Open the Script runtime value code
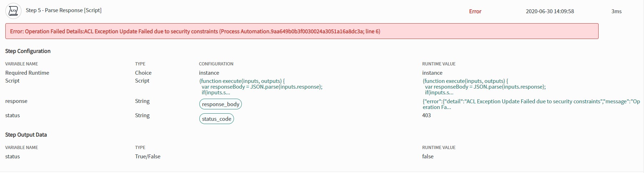The width and height of the screenshot is (644, 173). click(484, 87)
